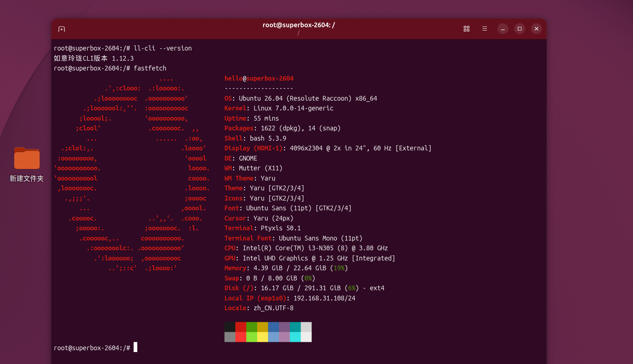Click the dark yellow color block
The image size is (633, 364).
263,327
